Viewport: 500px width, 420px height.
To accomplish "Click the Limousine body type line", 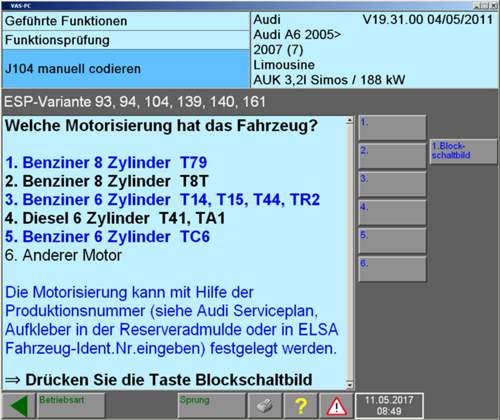I will point(284,65).
